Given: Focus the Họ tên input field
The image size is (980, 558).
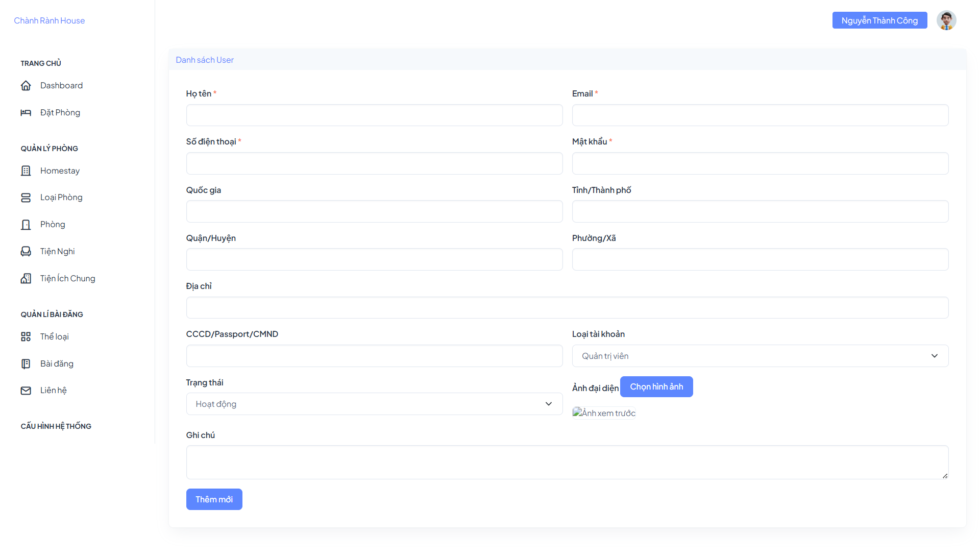Looking at the screenshot, I should coord(374,115).
